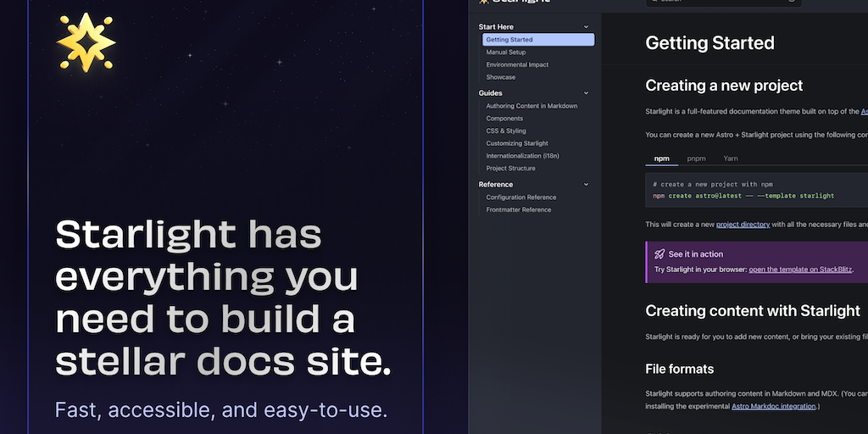
Task: Collapse the Reference section chevron
Action: coord(587,184)
